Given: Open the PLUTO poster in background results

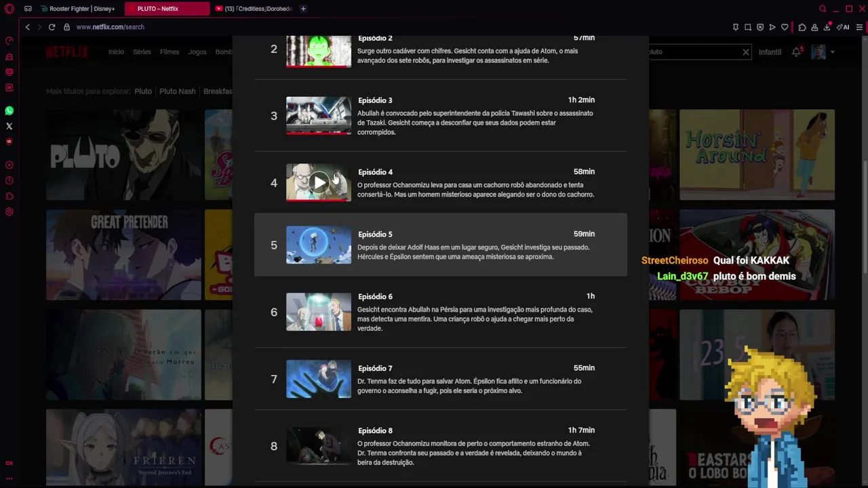Looking at the screenshot, I should pyautogui.click(x=123, y=155).
